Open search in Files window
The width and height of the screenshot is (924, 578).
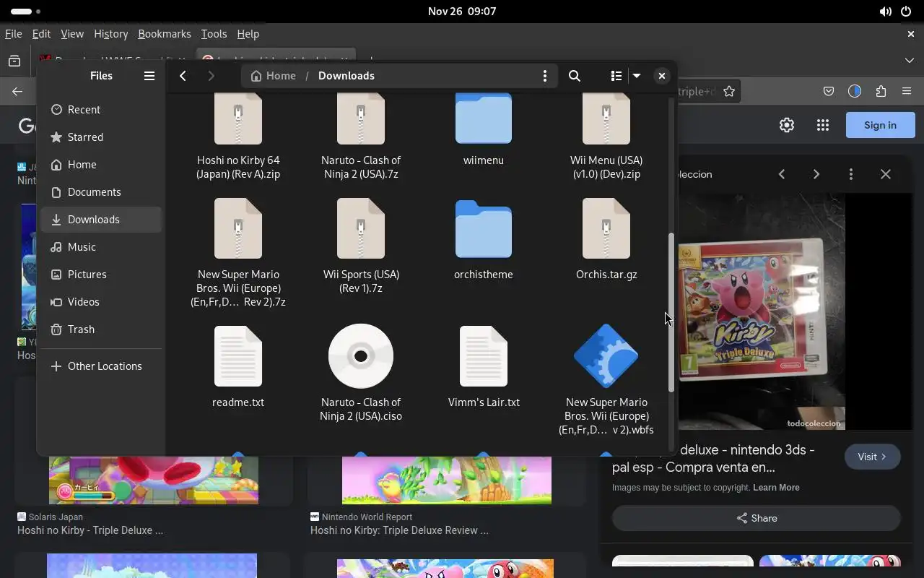point(575,76)
